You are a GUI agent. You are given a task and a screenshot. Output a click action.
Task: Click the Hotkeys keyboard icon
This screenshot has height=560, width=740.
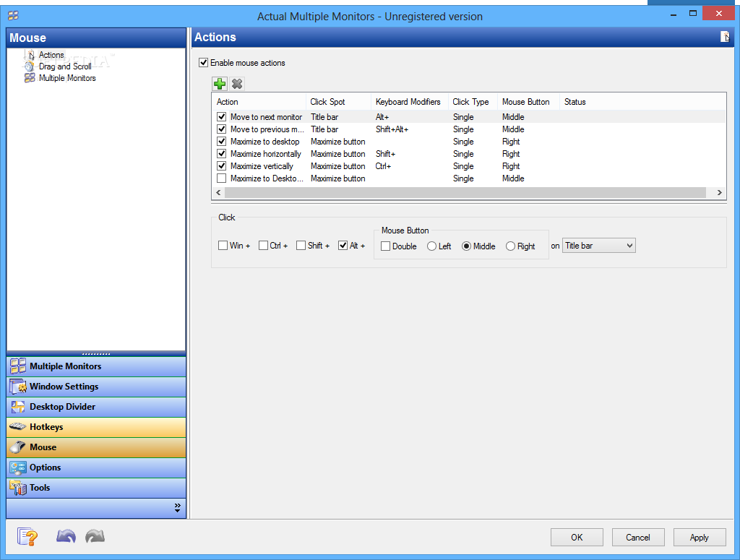[x=18, y=427]
